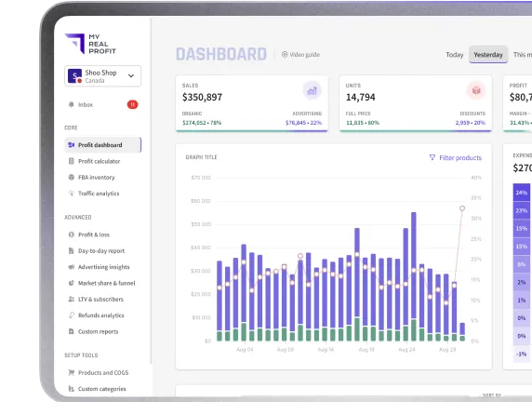Click advertising sales $76,845 • 22%
Screen dimensions: 532x402
point(303,123)
